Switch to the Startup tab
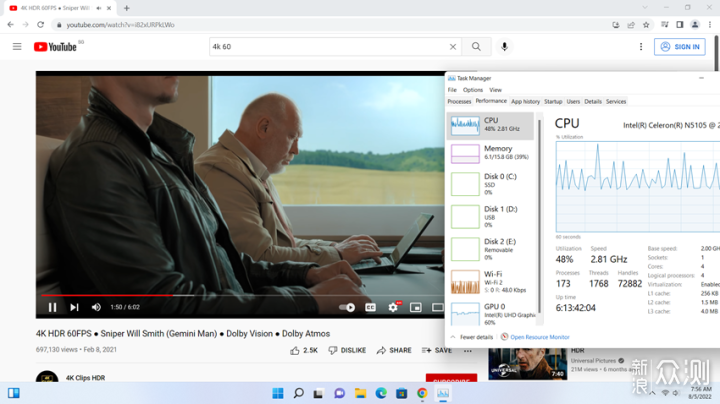 553,101
